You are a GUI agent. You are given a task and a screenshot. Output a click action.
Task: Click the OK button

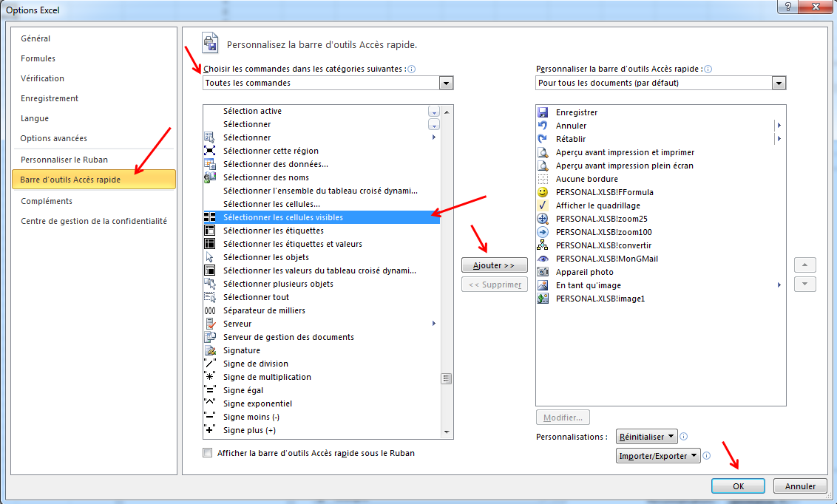tap(738, 486)
